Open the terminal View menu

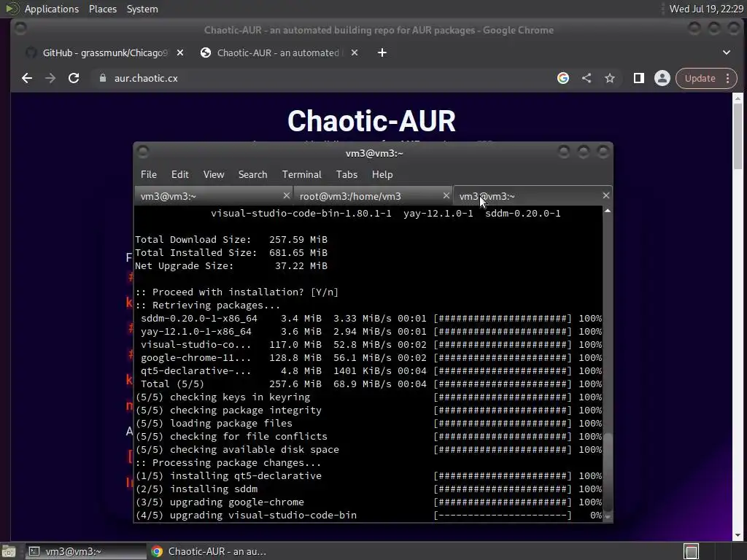coord(214,174)
